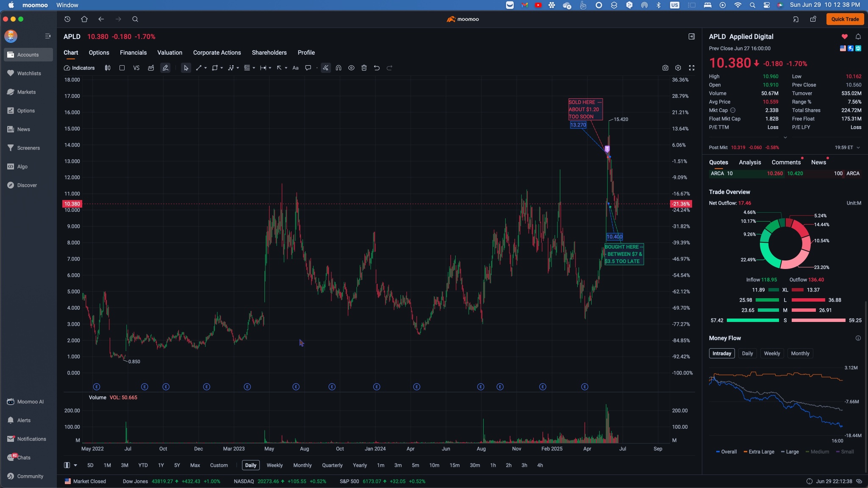Viewport: 868px width, 488px height.
Task: Expand the rectangle shape tool dropdown
Action: coord(222,68)
